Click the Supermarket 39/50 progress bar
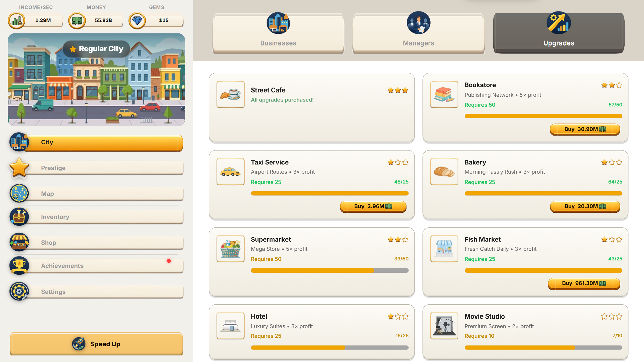Image resolution: width=644 pixels, height=362 pixels. point(330,270)
